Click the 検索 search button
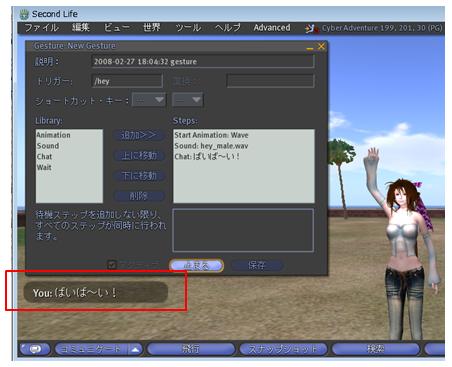 click(x=376, y=349)
